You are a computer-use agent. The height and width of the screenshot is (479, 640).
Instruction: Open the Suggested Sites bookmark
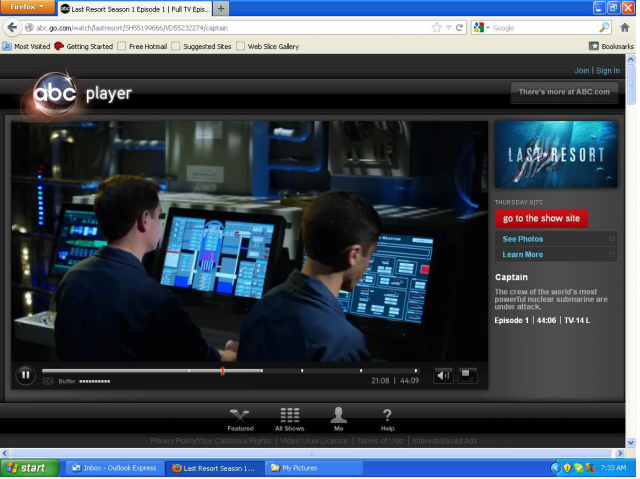pyautogui.click(x=202, y=47)
